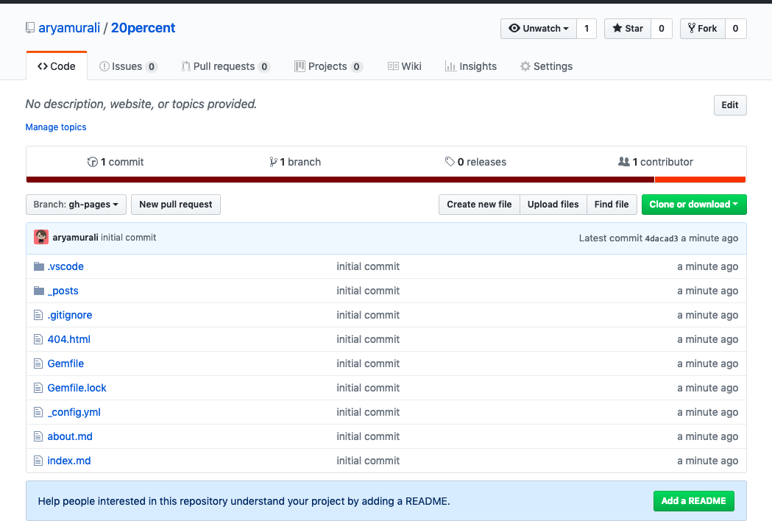Click the repository book icon beside aryamurali
This screenshot has height=532, width=772.
point(30,28)
